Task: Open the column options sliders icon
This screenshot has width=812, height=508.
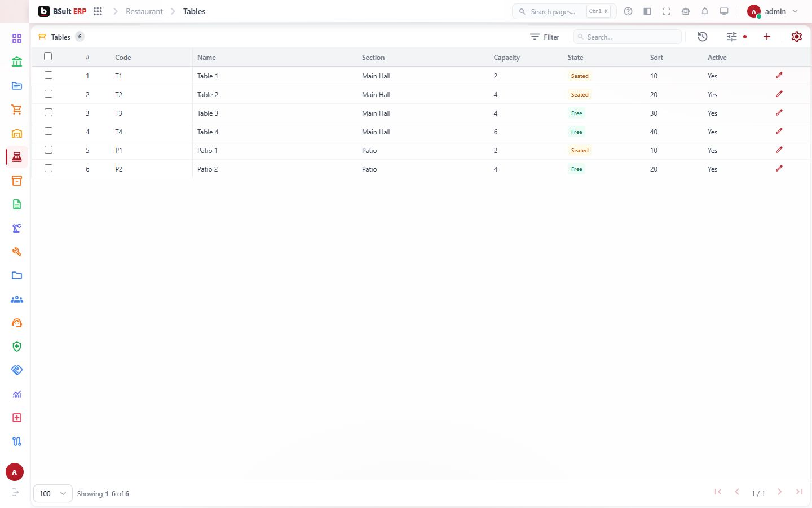Action: coord(732,37)
